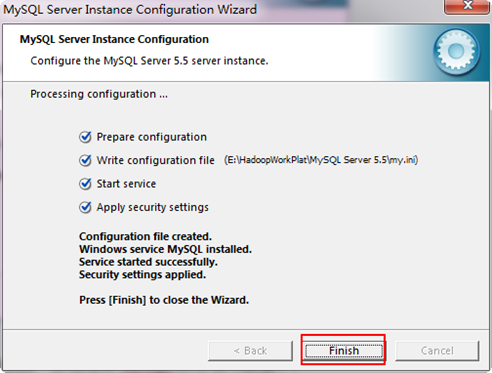Close the Configuration Wizard window
Viewport: 492px width, 373px height.
click(x=468, y=6)
